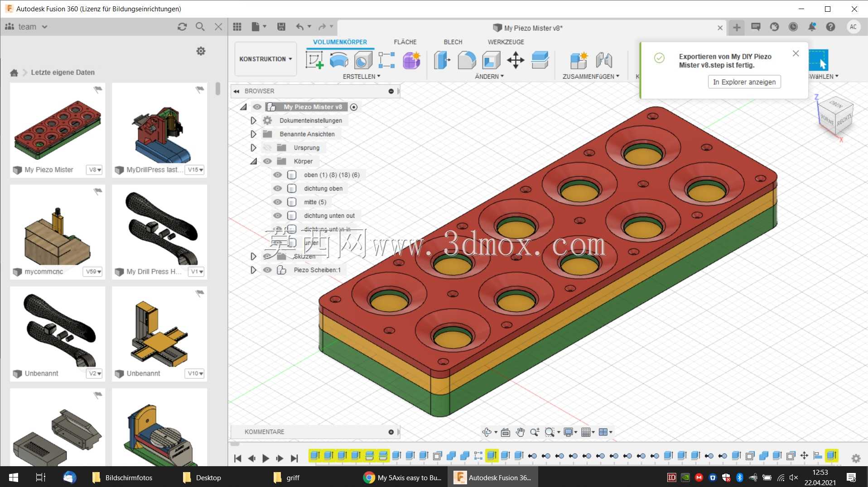Close the export notification

(796, 53)
